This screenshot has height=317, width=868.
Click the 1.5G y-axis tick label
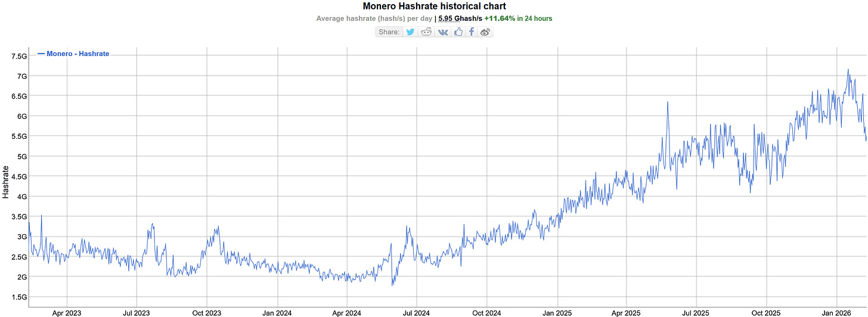19,297
